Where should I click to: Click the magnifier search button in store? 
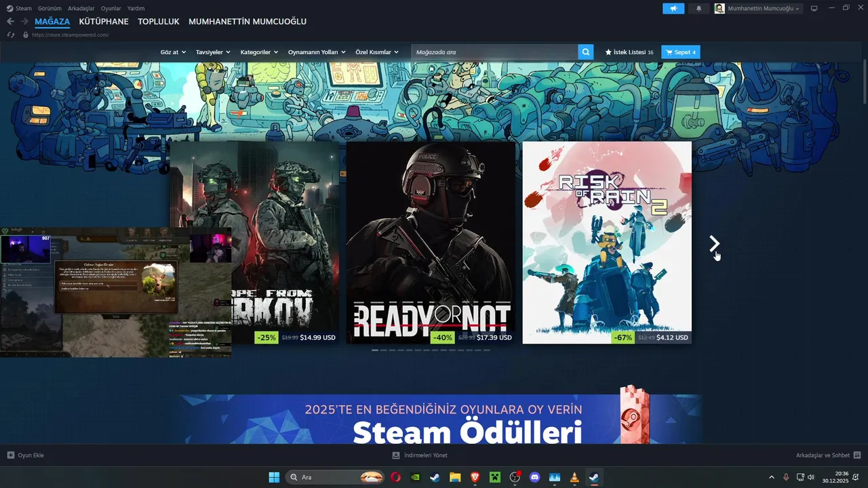point(585,52)
